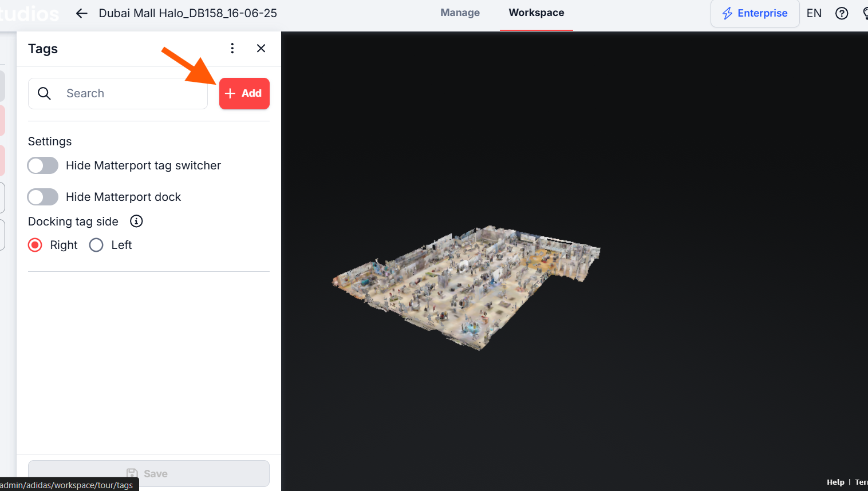The width and height of the screenshot is (868, 491).
Task: Open the Terms link at bottom right
Action: pyautogui.click(x=861, y=482)
